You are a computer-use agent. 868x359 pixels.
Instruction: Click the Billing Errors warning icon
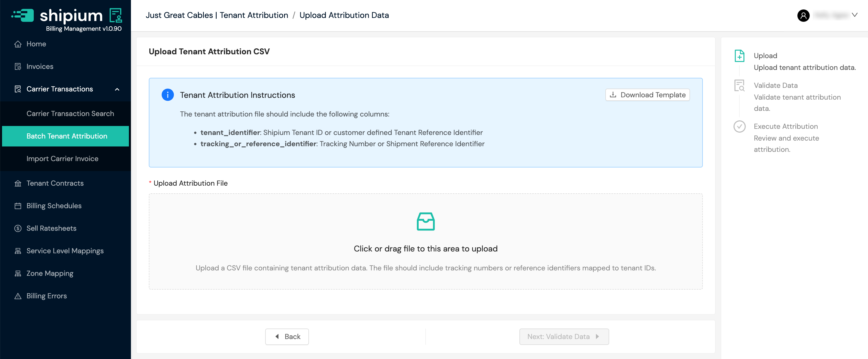tap(18, 296)
